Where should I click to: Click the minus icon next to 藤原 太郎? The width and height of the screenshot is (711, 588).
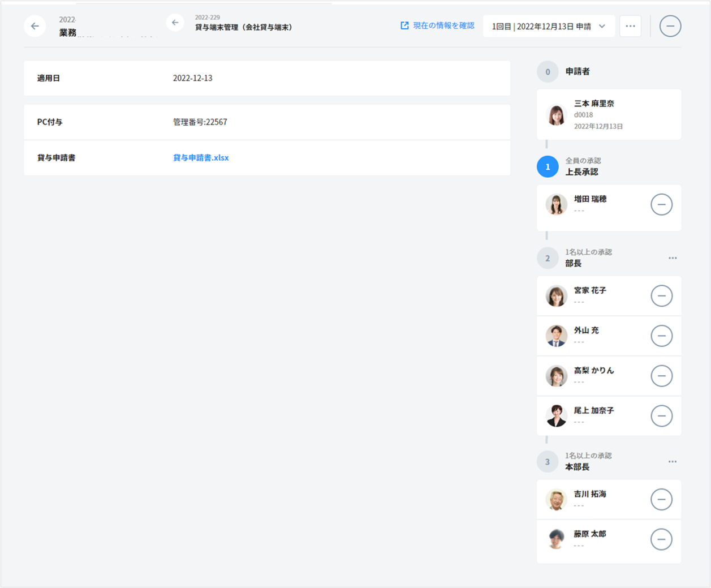(x=661, y=539)
